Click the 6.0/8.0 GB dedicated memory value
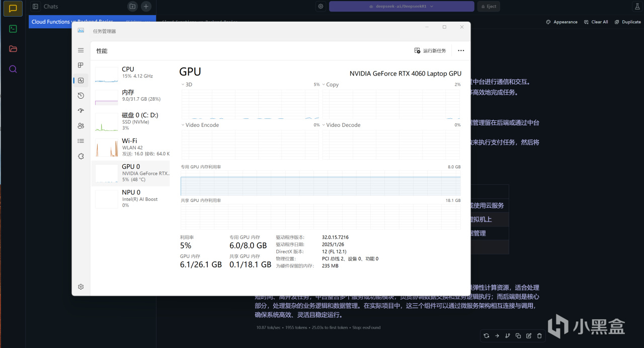The width and height of the screenshot is (644, 348). 248,246
